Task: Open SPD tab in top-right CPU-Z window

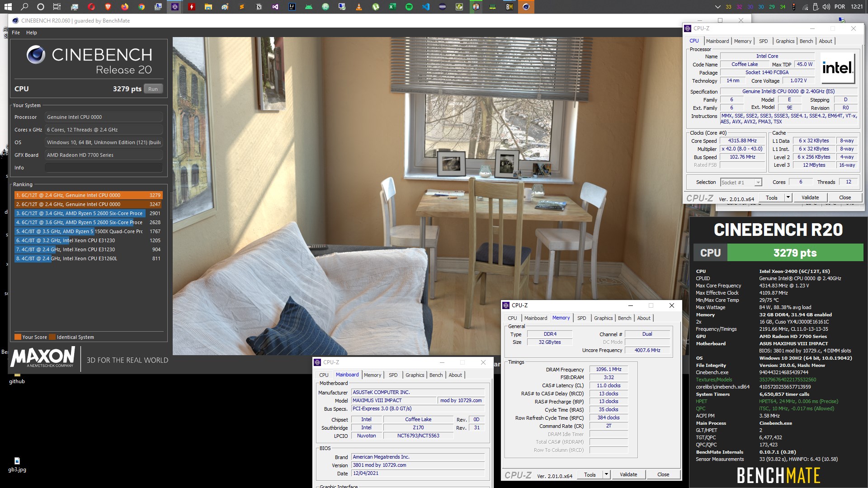Action: coord(764,41)
